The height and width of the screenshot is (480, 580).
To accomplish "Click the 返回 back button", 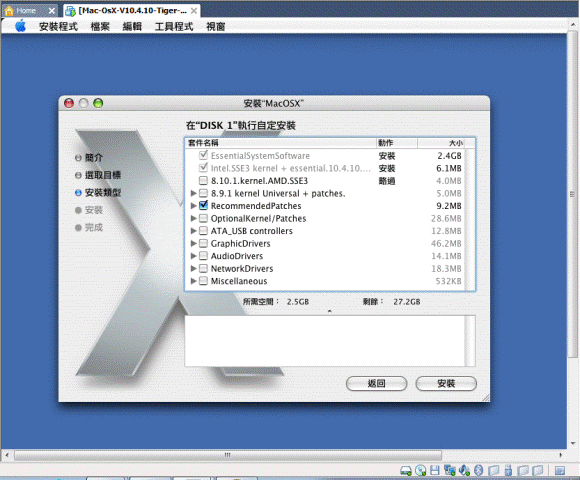I will (x=377, y=383).
